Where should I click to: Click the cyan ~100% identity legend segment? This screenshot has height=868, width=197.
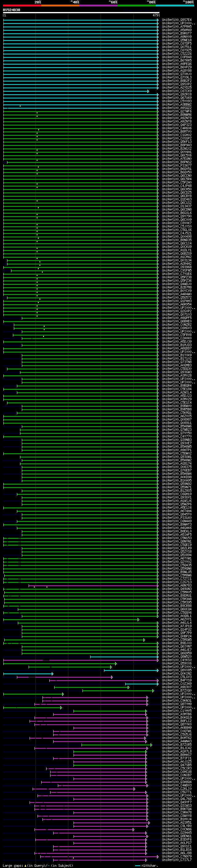(x=175, y=6)
